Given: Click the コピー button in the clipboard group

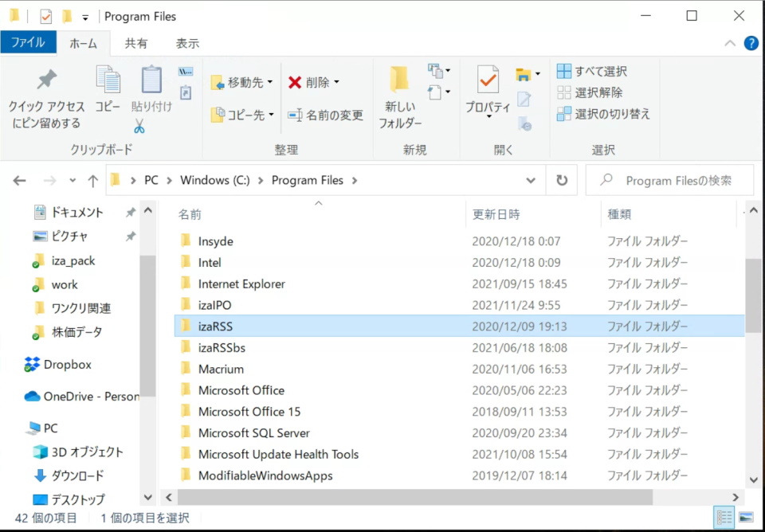Looking at the screenshot, I should (108, 90).
